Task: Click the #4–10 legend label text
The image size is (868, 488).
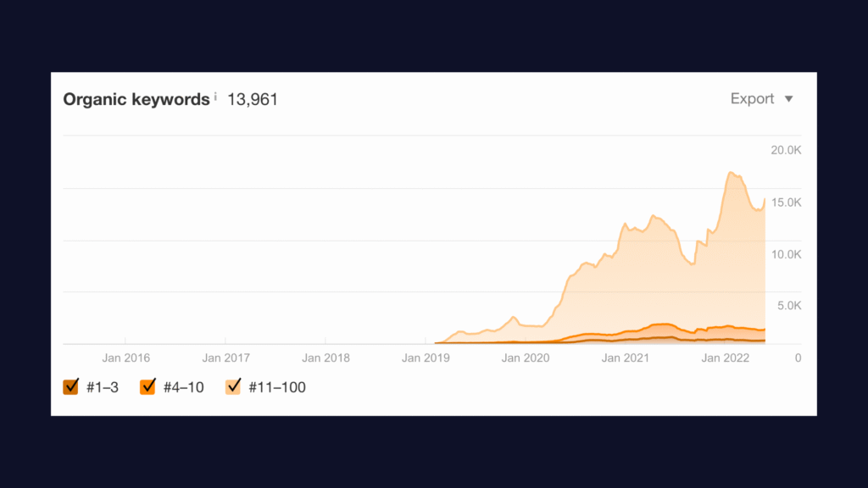Action: [183, 387]
